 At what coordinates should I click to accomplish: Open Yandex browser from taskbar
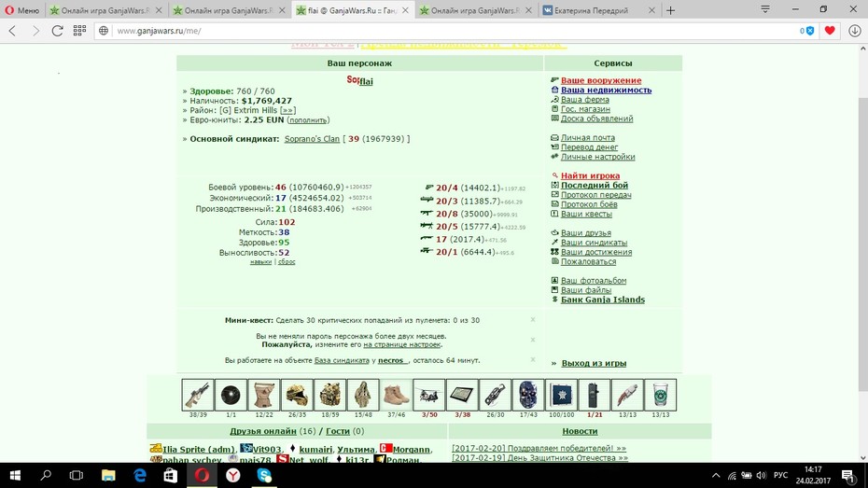click(x=233, y=475)
